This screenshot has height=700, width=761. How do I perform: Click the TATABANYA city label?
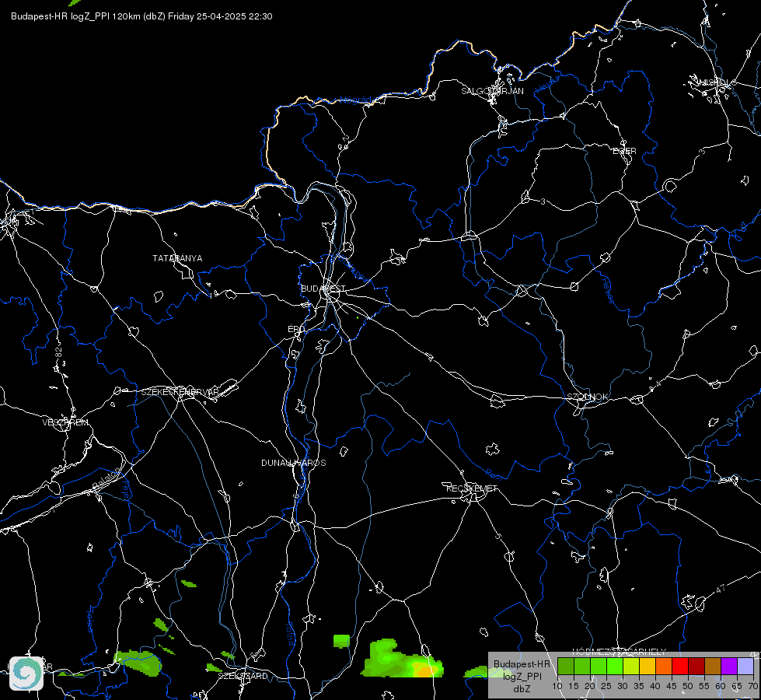(177, 258)
